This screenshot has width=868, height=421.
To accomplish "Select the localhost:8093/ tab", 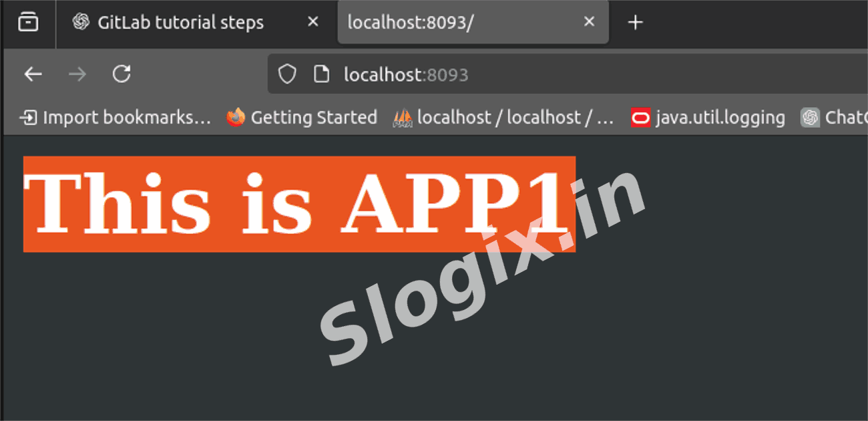I will pos(454,23).
